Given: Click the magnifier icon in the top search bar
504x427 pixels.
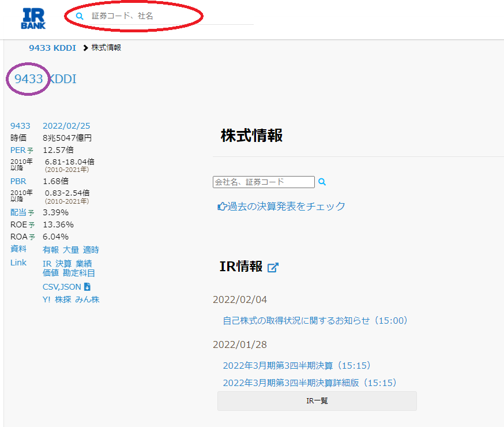Looking at the screenshot, I should pos(80,16).
